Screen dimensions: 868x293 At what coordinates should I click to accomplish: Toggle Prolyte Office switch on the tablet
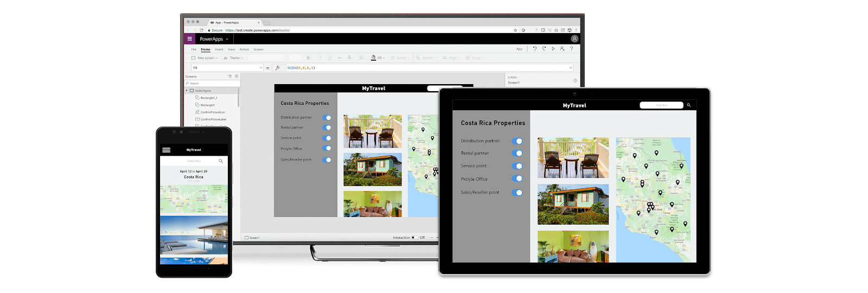point(518,179)
